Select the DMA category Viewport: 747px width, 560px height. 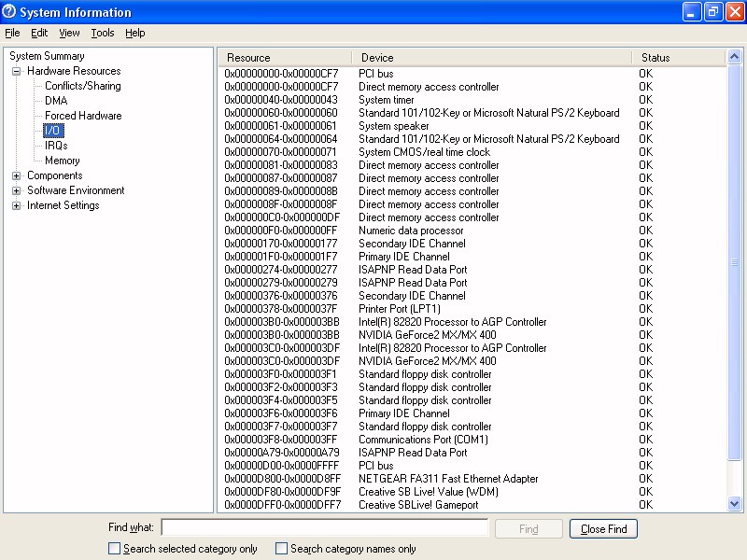(x=56, y=101)
